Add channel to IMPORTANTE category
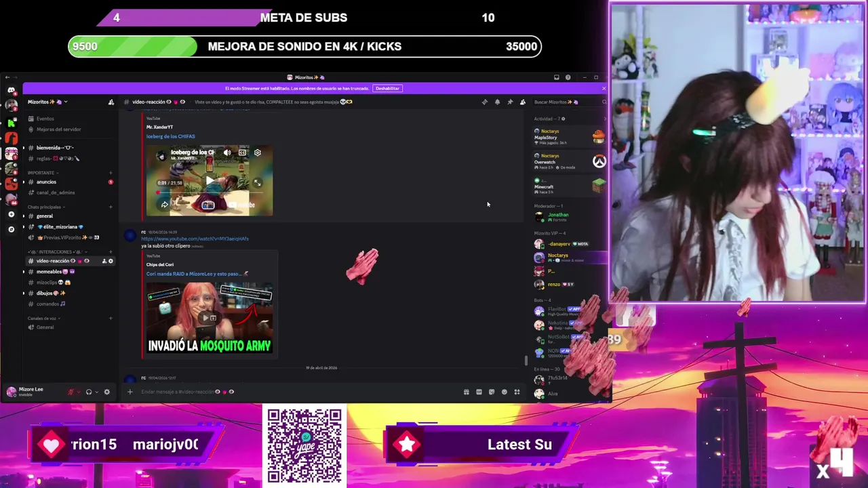The width and height of the screenshot is (868, 488). click(111, 173)
